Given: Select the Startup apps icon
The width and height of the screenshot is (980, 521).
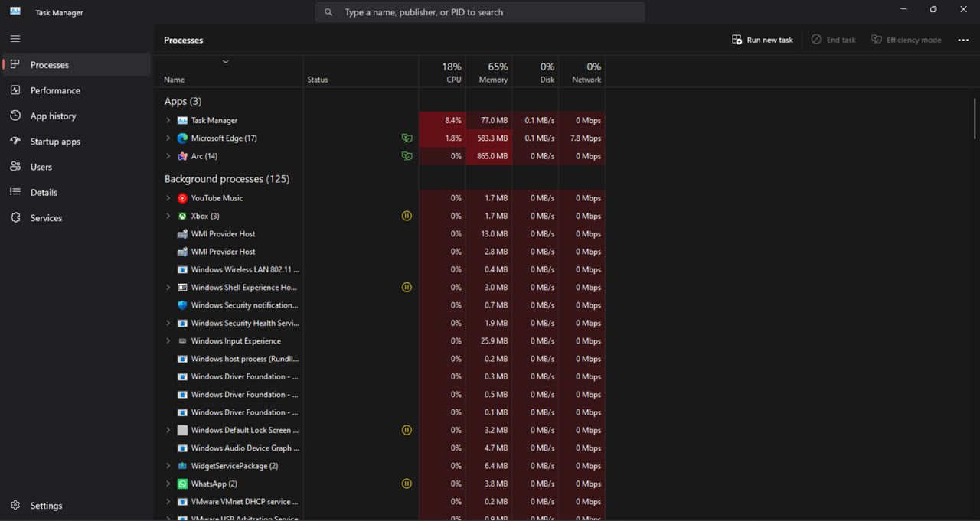Looking at the screenshot, I should 15,142.
